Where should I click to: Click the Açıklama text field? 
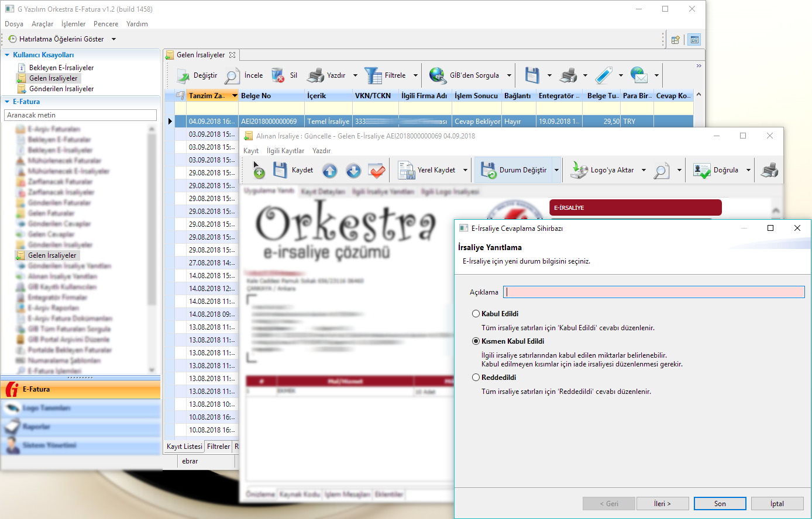pyautogui.click(x=653, y=292)
